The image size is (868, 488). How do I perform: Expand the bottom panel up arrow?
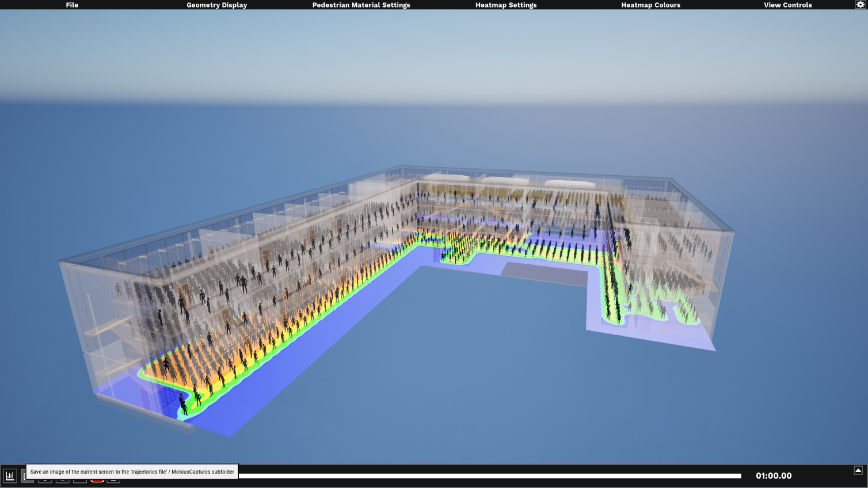point(858,470)
